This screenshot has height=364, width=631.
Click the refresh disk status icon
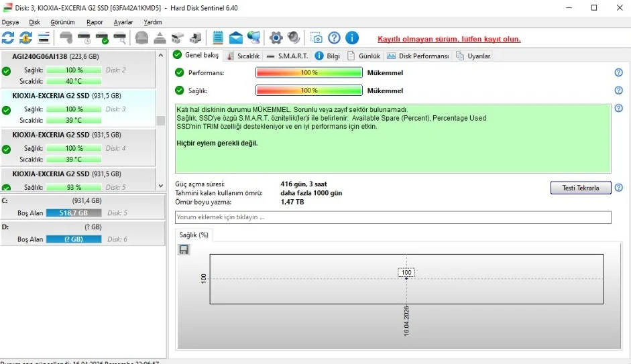coord(8,38)
